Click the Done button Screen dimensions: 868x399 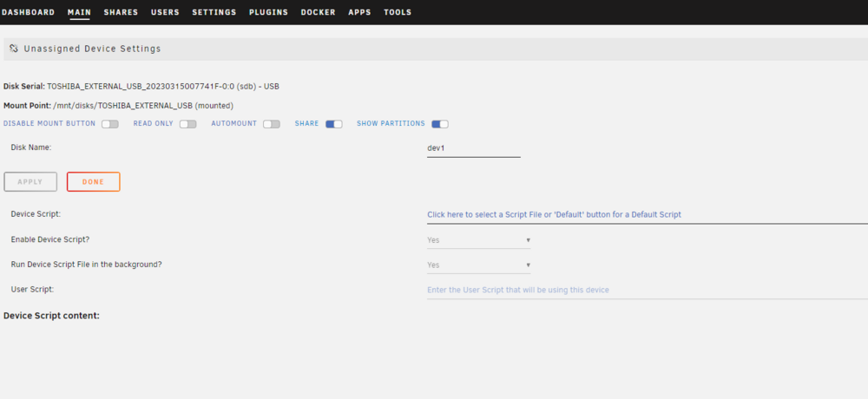94,181
